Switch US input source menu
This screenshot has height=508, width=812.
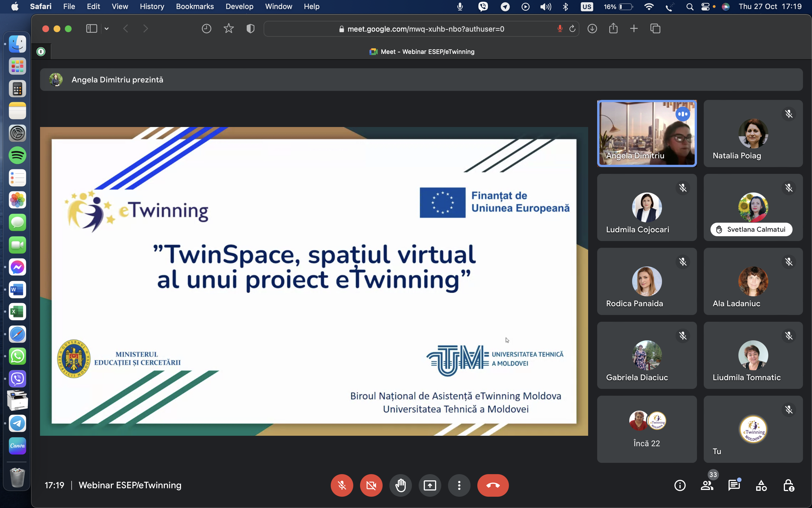point(586,7)
